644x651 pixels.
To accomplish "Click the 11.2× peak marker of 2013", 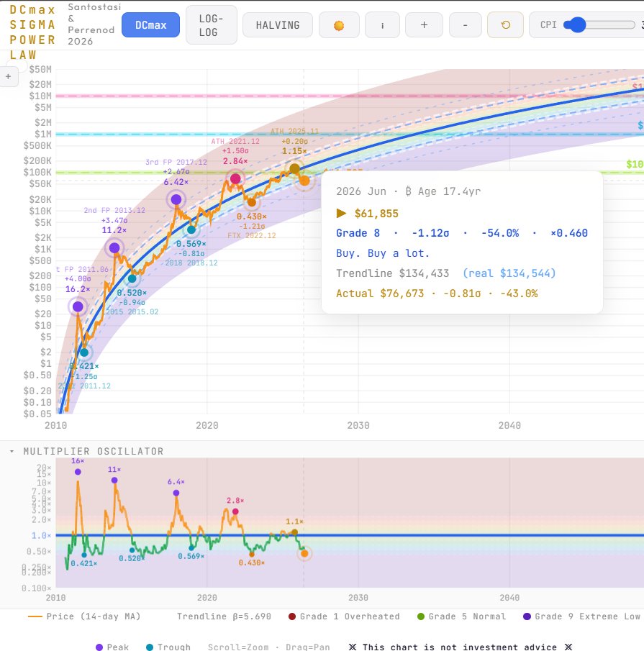I will (114, 248).
